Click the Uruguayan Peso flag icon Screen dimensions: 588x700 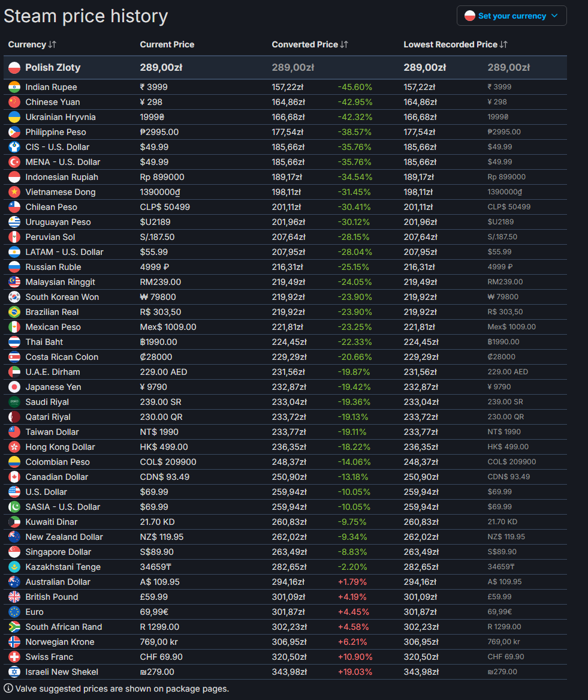[x=14, y=222]
